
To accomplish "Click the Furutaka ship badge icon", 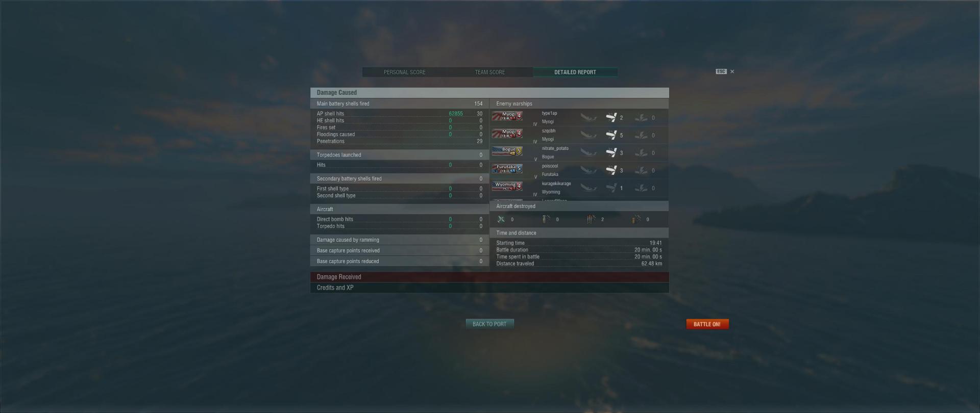I will 507,169.
